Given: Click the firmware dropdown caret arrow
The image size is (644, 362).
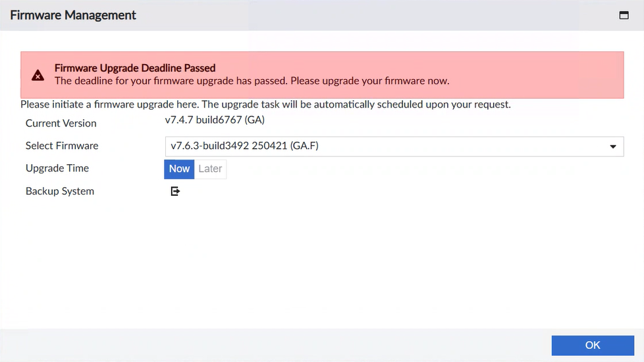Looking at the screenshot, I should click(613, 146).
